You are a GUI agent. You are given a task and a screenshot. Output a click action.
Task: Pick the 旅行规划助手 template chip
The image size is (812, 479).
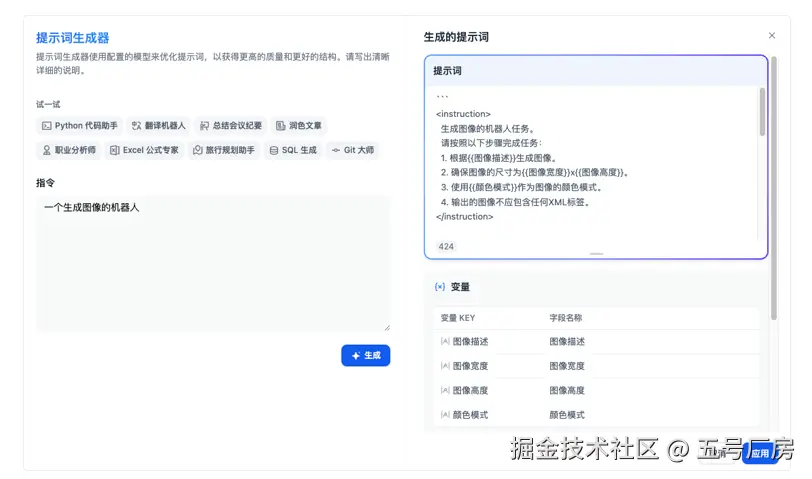point(224,150)
